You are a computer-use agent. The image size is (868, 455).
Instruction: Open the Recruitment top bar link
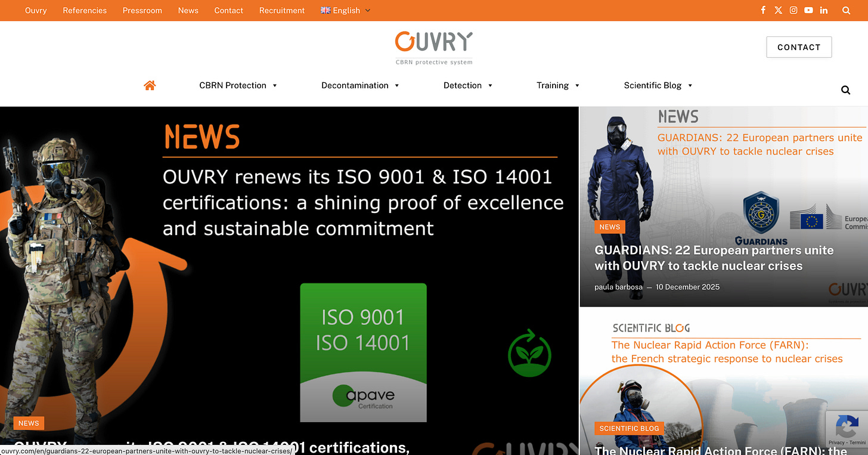pos(282,10)
